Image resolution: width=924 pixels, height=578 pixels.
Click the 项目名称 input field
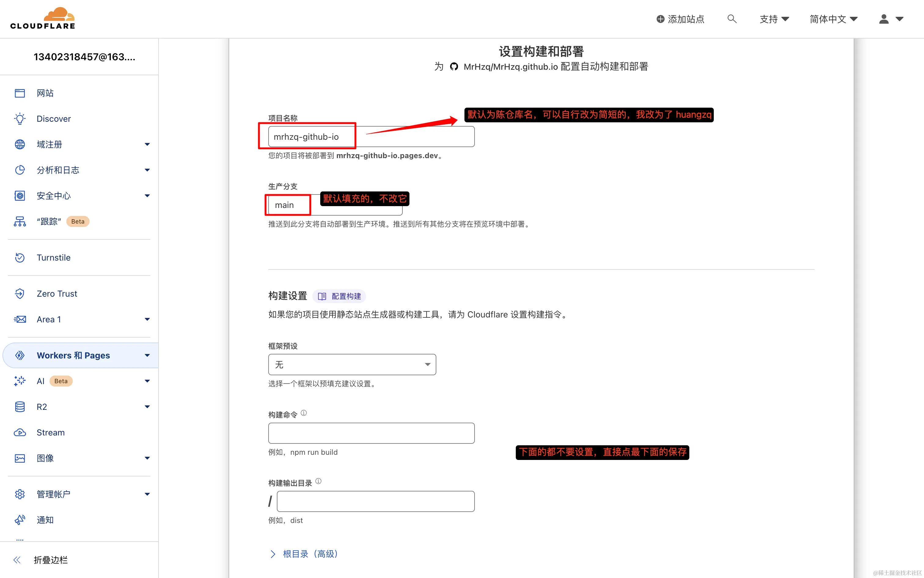click(371, 136)
